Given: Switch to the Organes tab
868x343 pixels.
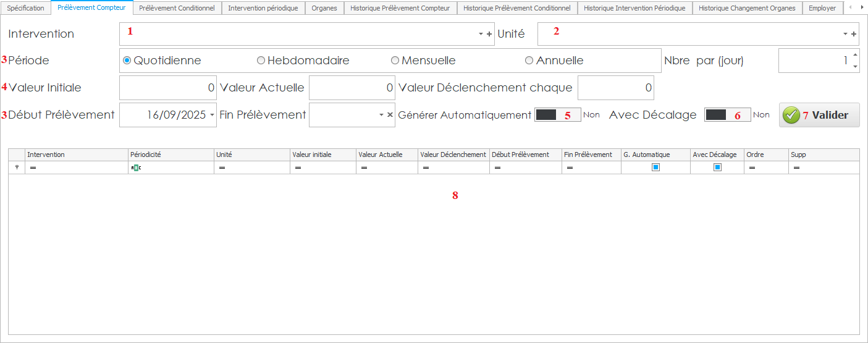Looking at the screenshot, I should click(x=324, y=8).
